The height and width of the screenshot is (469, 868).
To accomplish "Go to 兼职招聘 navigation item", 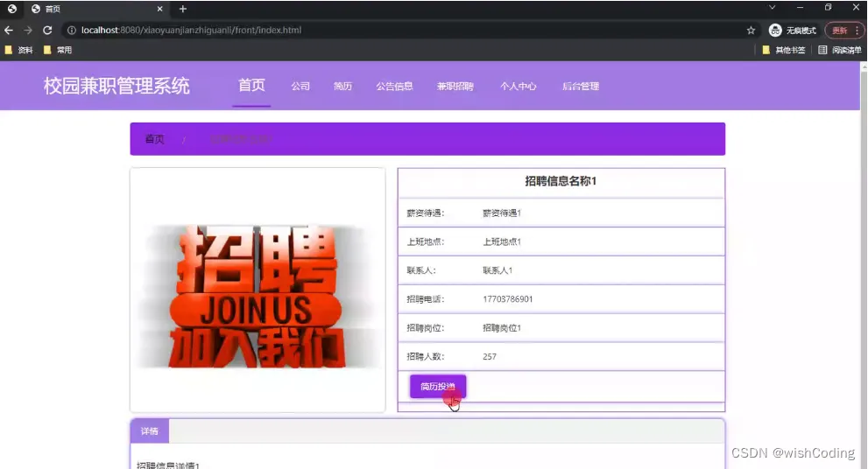I will [x=455, y=87].
